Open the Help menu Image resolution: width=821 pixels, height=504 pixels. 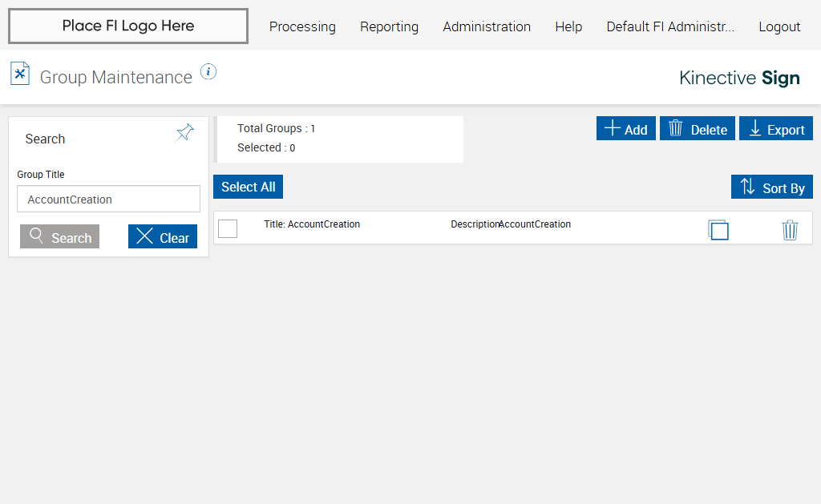tap(568, 27)
